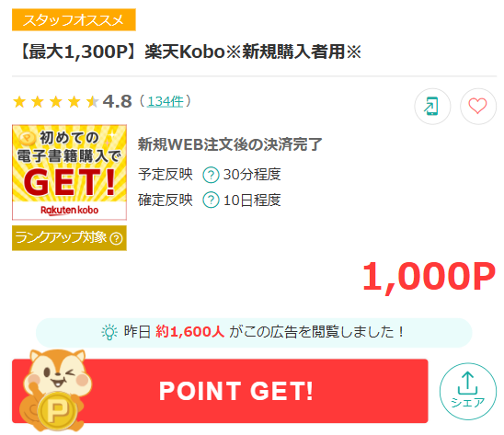Screen dimensions: 504x435
Task: Click the share (シェア) circle button
Action: [x=468, y=391]
